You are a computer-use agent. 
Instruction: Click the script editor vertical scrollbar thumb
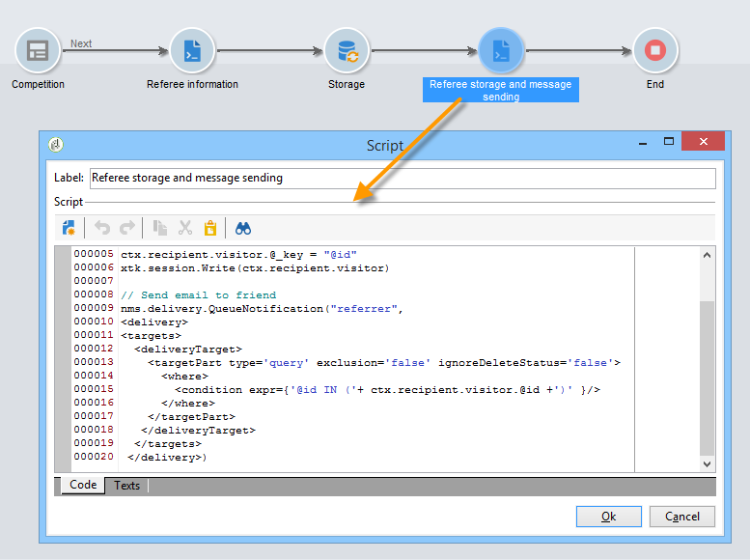pyautogui.click(x=707, y=377)
